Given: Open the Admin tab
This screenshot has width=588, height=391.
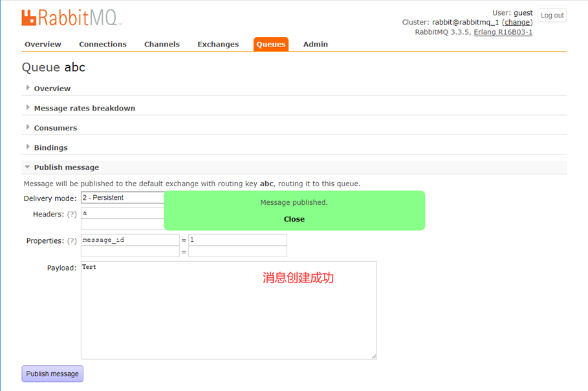Looking at the screenshot, I should point(316,44).
